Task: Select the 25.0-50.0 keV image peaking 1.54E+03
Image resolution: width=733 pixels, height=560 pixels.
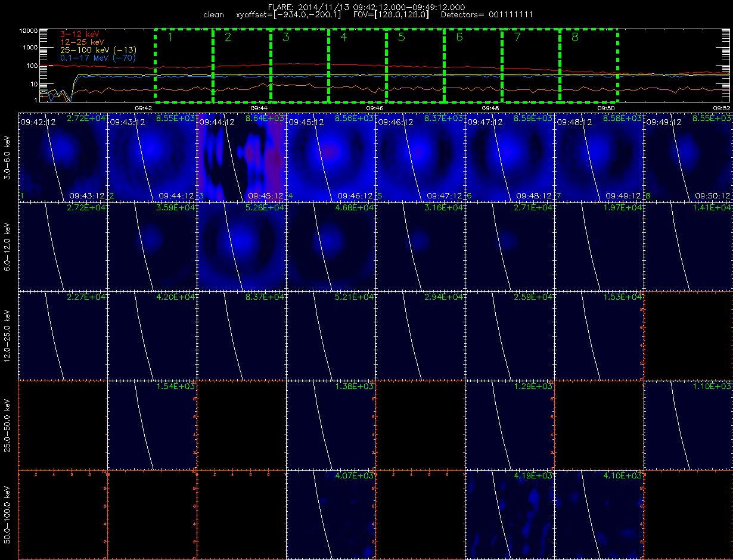Action: 152,425
